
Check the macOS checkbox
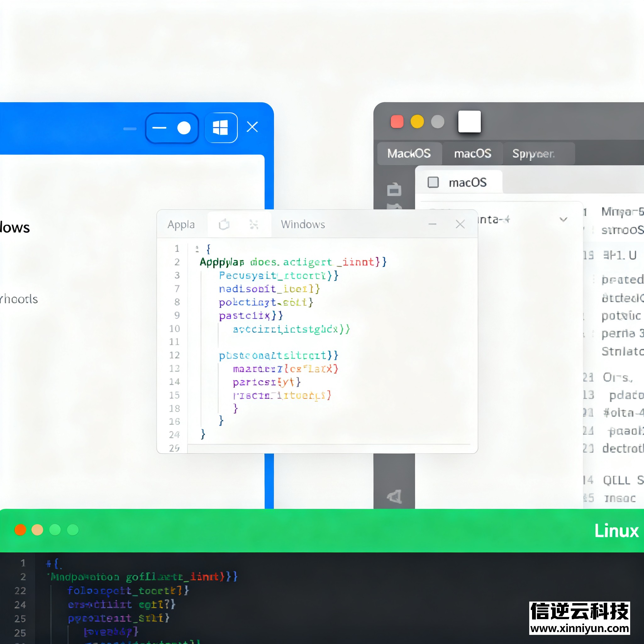(433, 182)
